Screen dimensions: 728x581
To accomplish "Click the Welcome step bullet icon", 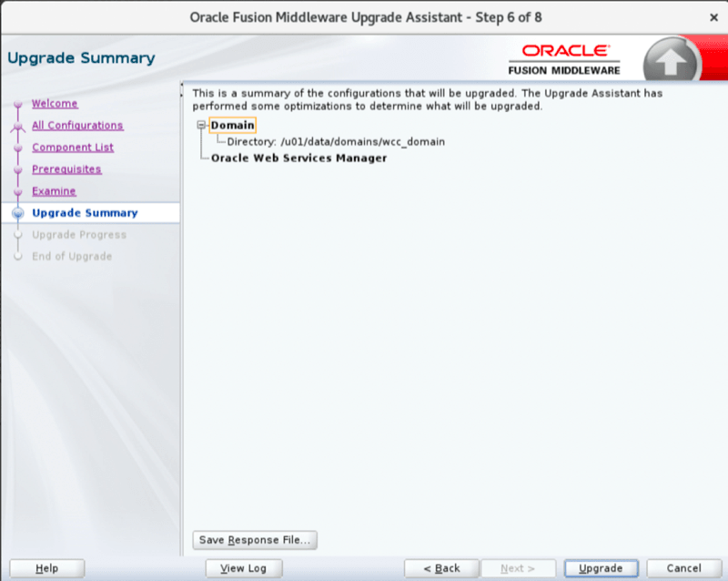I will (x=18, y=104).
